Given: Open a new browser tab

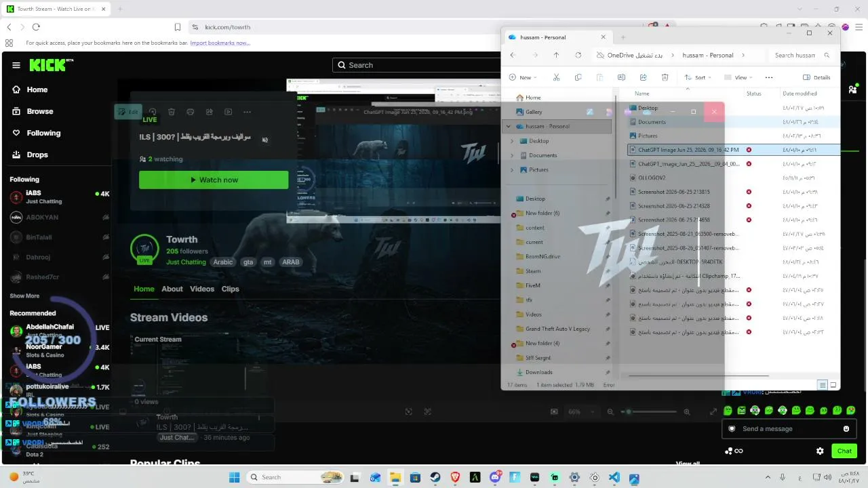Looking at the screenshot, I should 120,9.
